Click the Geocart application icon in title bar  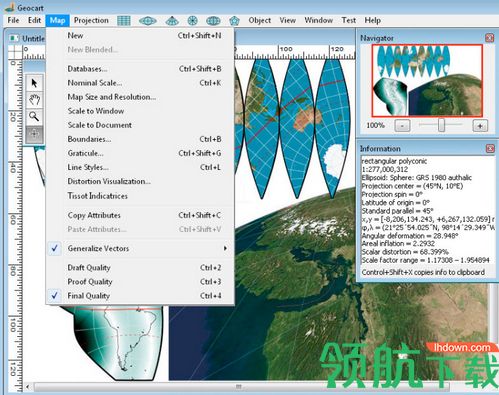9,7
